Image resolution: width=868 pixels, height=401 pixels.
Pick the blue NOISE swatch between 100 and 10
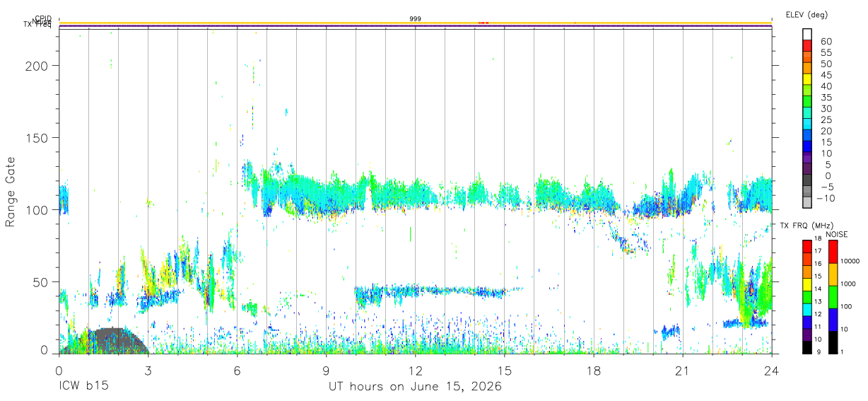coord(833,318)
